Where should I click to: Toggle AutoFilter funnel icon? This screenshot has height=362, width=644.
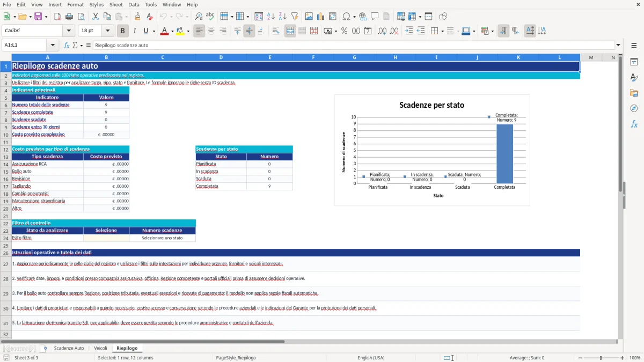[x=294, y=17]
